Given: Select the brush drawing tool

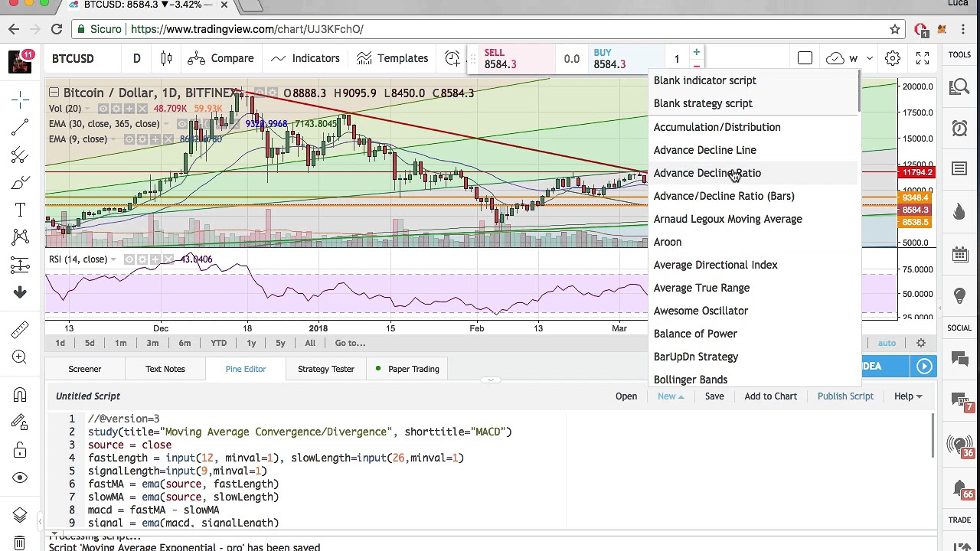Looking at the screenshot, I should click(x=20, y=183).
